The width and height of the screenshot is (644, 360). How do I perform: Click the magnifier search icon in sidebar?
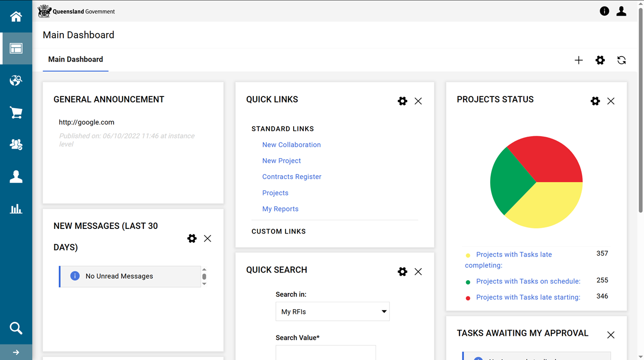[x=16, y=328]
